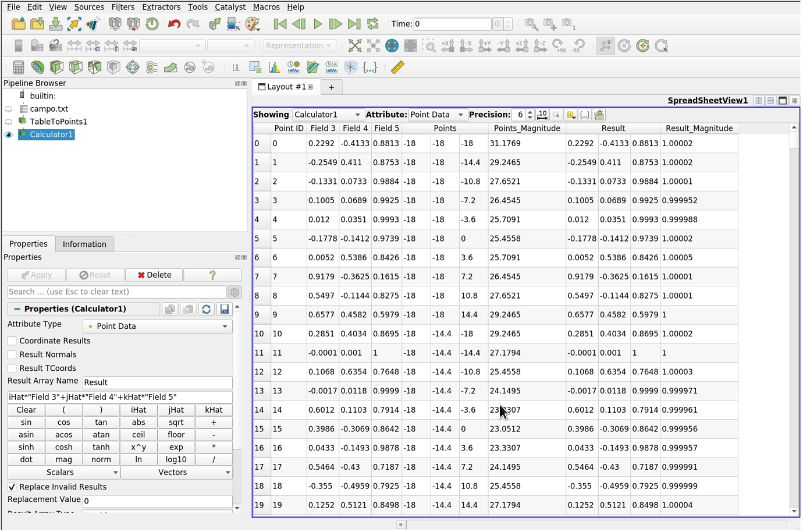Open the Calculator filter icon

click(x=19, y=67)
